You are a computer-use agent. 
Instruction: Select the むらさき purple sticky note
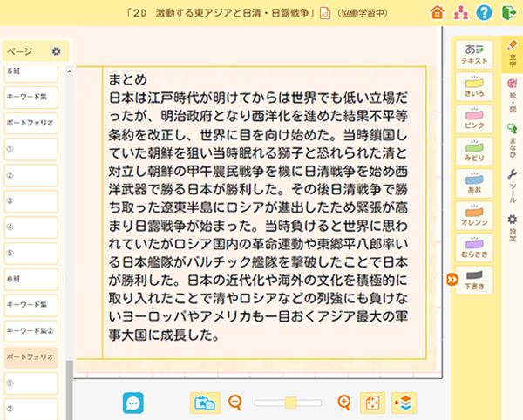pos(474,247)
